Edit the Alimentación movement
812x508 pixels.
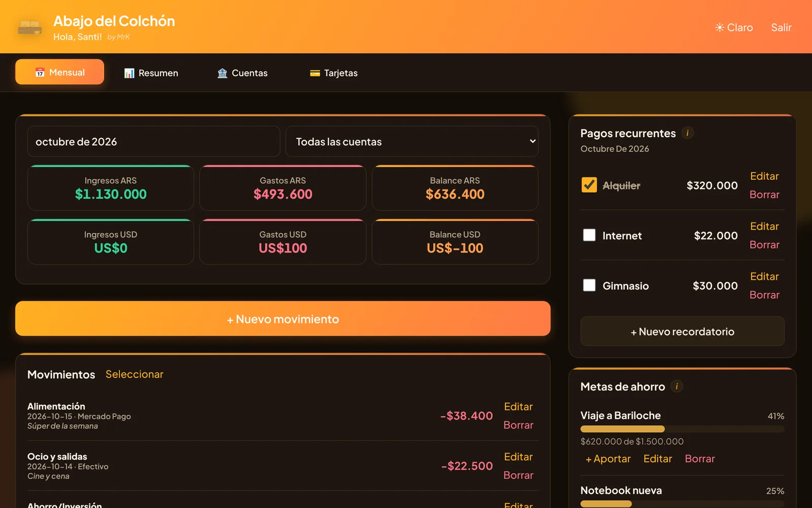(518, 407)
